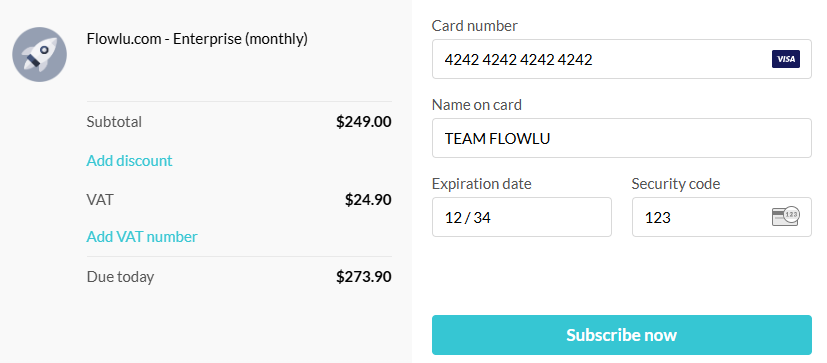
Task: Focus the Card number field
Action: coord(621,59)
